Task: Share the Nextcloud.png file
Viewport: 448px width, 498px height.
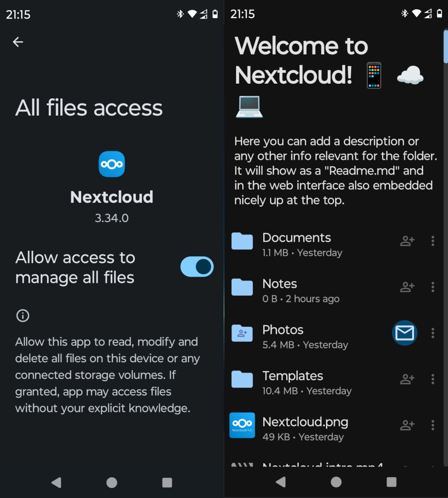Action: 407,425
